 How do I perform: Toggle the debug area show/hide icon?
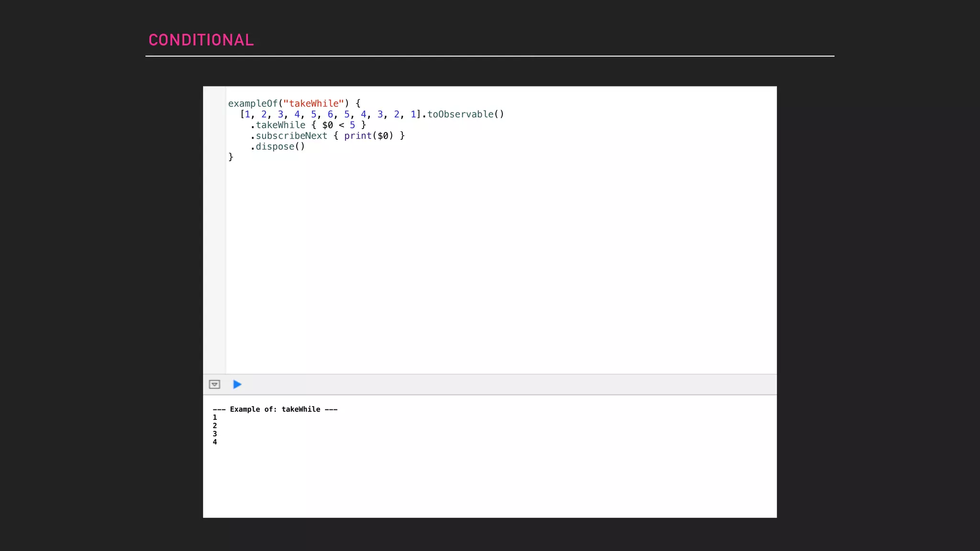point(214,385)
